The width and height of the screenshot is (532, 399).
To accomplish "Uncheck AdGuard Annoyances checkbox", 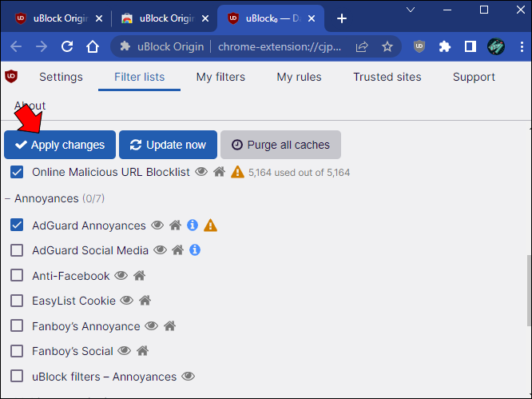I will [x=17, y=225].
